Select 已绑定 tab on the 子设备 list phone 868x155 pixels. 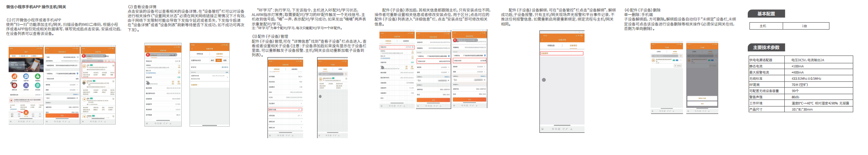click(x=325, y=69)
